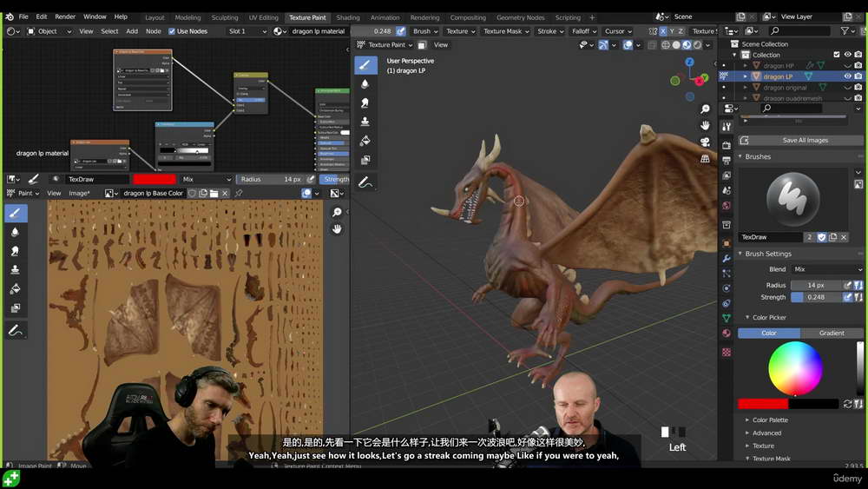Viewport: 868px width, 489px height.
Task: Select the Color mode button
Action: point(769,333)
